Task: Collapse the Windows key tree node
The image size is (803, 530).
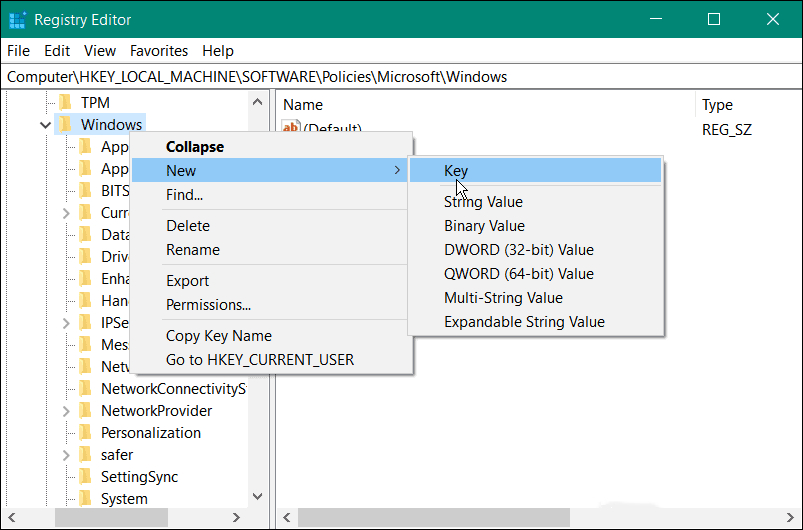Action: pyautogui.click(x=46, y=125)
